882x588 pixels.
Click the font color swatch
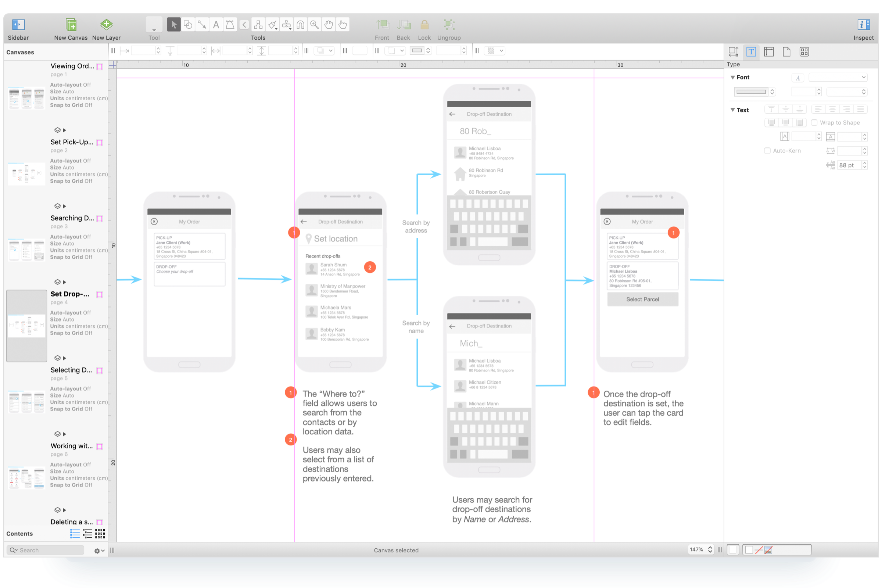click(x=751, y=92)
